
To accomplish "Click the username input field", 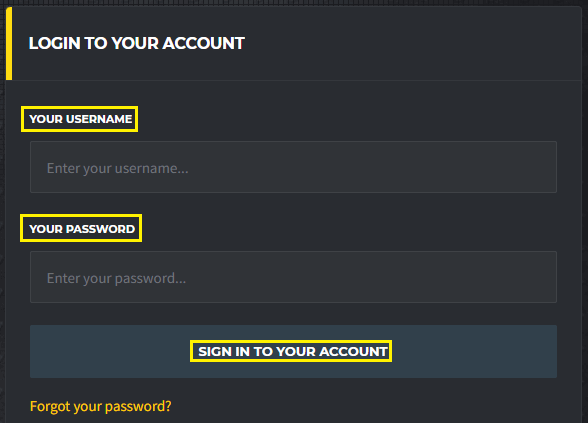I will (x=293, y=167).
